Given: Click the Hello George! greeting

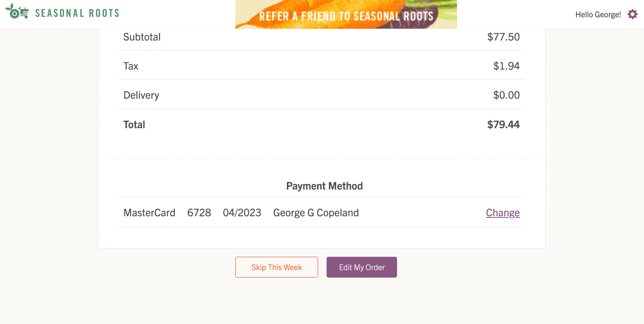Looking at the screenshot, I should tap(598, 15).
